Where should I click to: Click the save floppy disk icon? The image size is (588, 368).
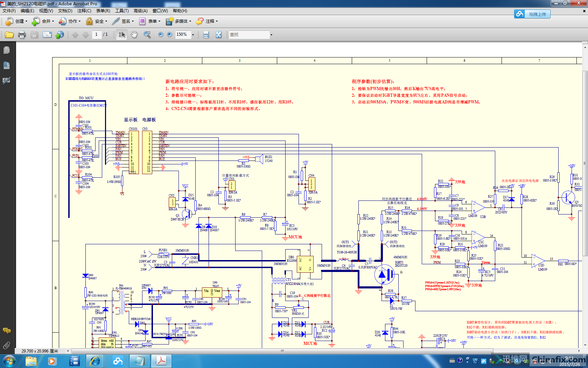pyautogui.click(x=34, y=35)
